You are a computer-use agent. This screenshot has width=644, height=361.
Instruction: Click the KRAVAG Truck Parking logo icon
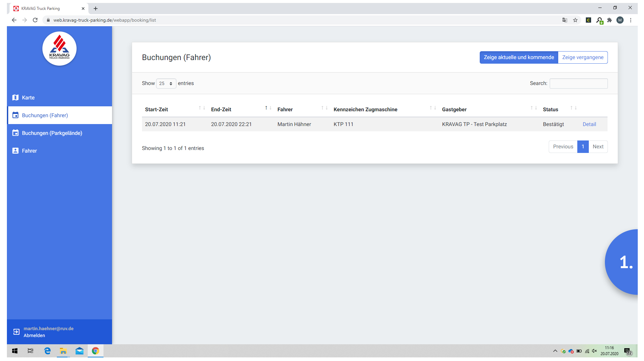coord(59,50)
